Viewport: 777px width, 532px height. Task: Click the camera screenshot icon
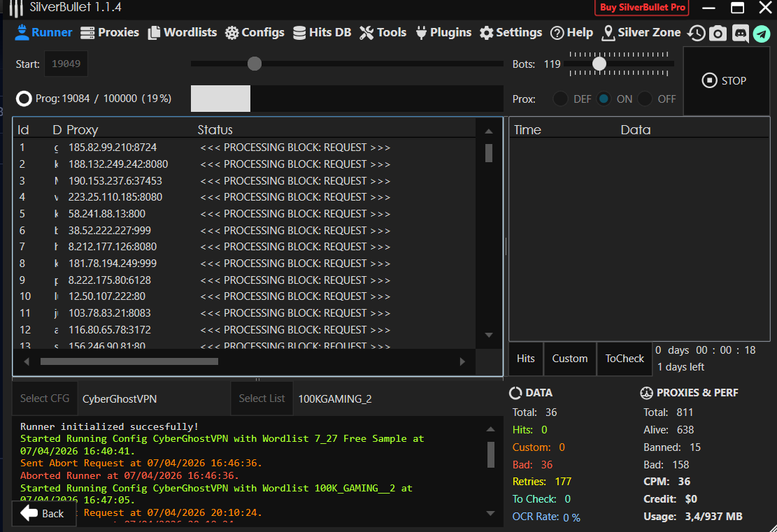coord(718,33)
